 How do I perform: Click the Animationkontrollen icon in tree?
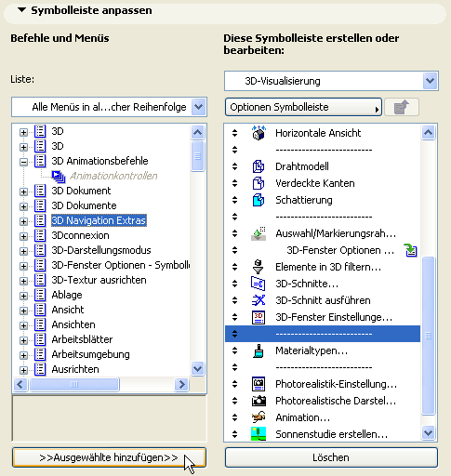pos(59,177)
